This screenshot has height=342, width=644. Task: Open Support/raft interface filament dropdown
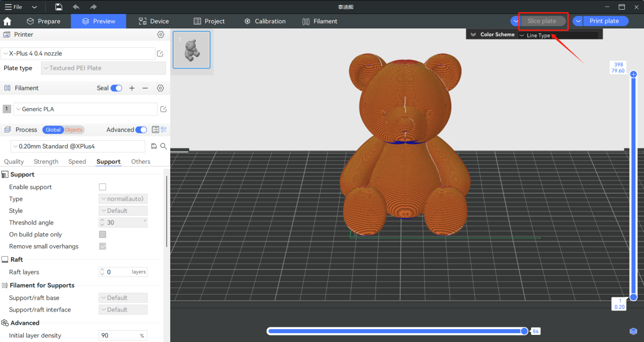coord(122,310)
